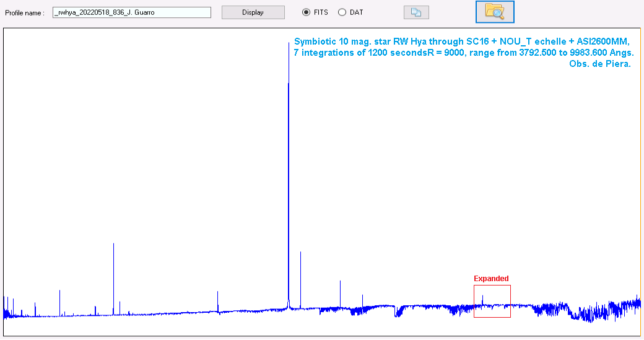
Task: Click the black emission line right of the tallest peak
Action: [300, 272]
